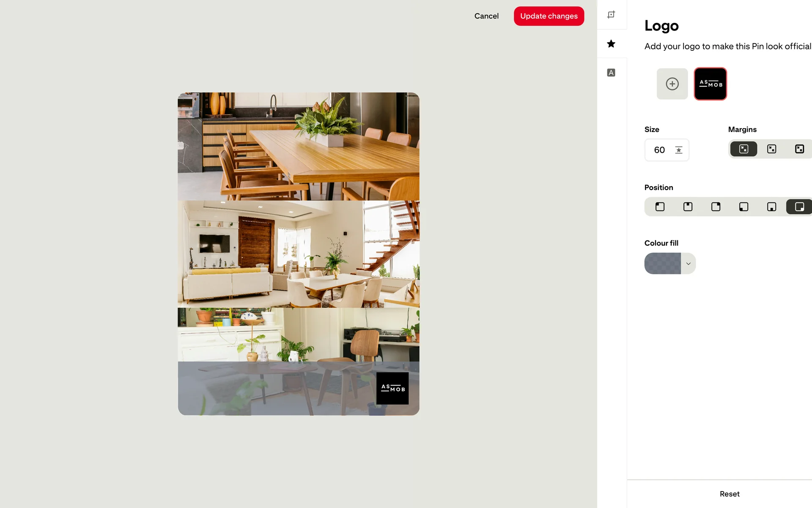Click the logo Size input field
Image resolution: width=812 pixels, height=508 pixels.
point(667,150)
